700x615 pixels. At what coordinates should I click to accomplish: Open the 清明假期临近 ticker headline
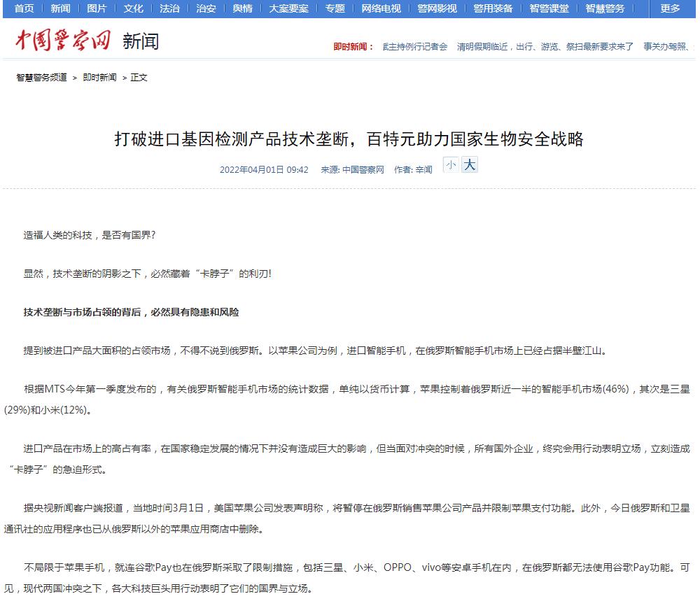[545, 46]
